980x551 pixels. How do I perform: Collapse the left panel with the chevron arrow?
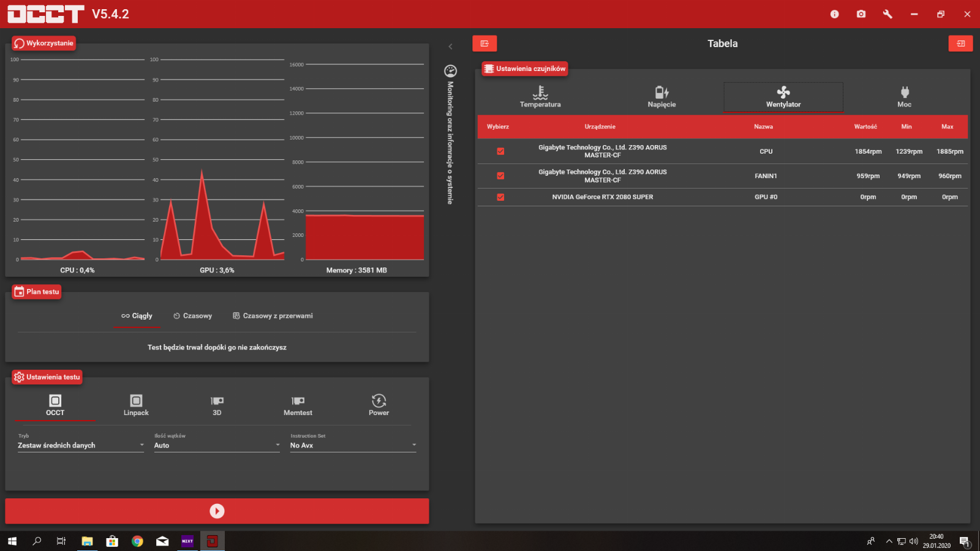[x=450, y=47]
